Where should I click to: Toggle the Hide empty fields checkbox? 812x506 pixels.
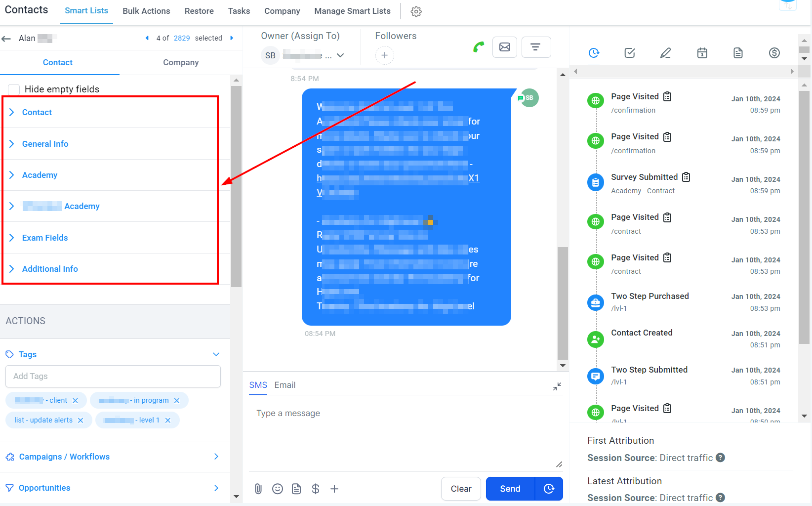pyautogui.click(x=14, y=89)
